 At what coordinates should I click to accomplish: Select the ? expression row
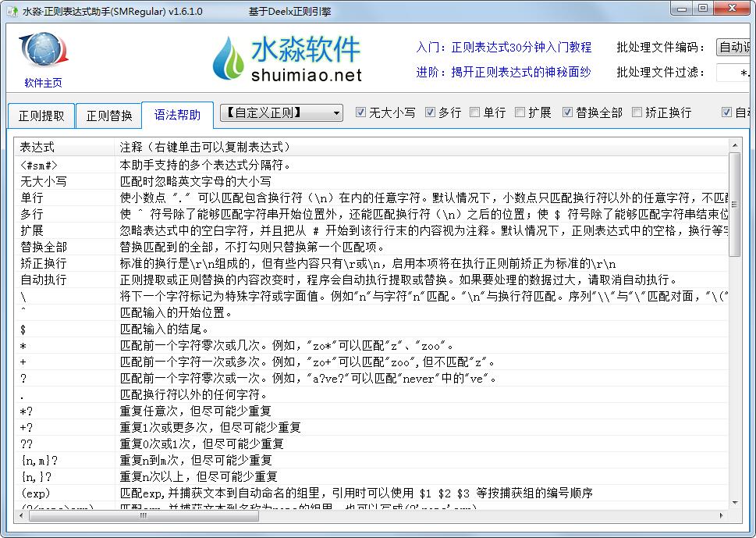(x=371, y=379)
